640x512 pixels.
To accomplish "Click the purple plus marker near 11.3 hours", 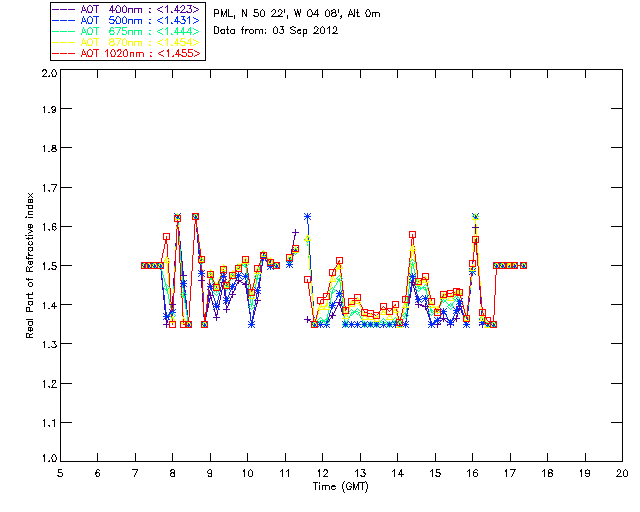I will tap(295, 232).
